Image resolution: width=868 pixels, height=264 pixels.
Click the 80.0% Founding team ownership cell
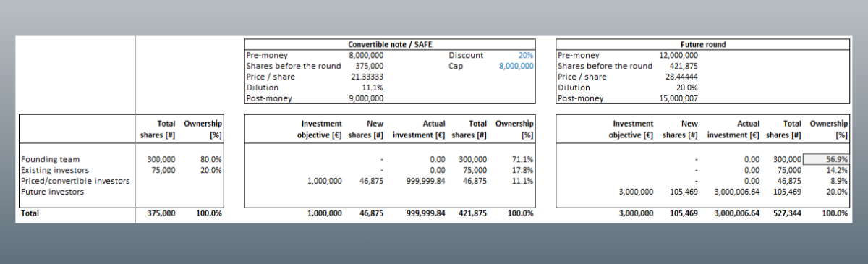point(211,159)
